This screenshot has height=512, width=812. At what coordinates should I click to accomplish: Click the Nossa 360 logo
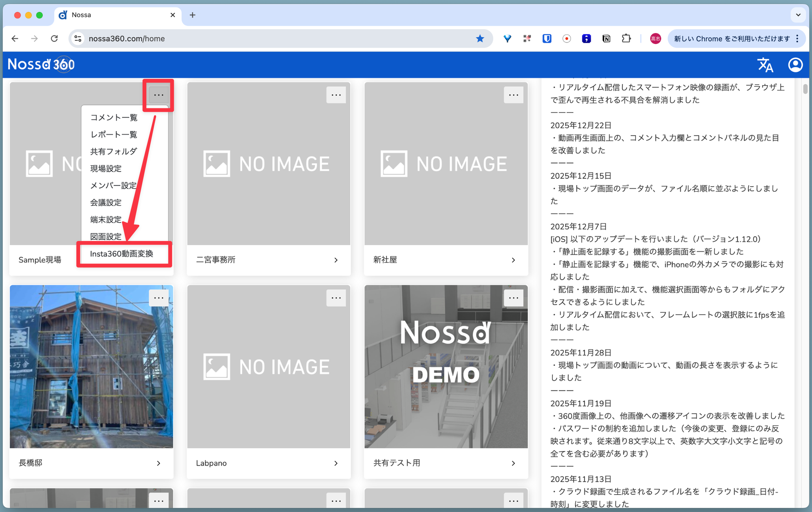click(41, 65)
